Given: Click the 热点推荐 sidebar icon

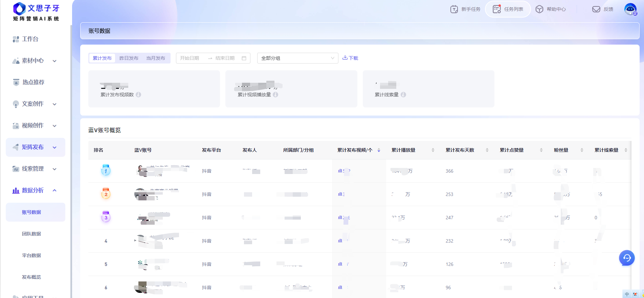Looking at the screenshot, I should pos(16,82).
